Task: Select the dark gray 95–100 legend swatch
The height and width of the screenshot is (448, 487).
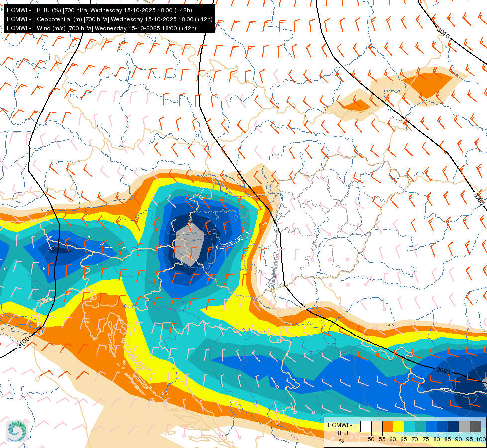Action: point(475,426)
